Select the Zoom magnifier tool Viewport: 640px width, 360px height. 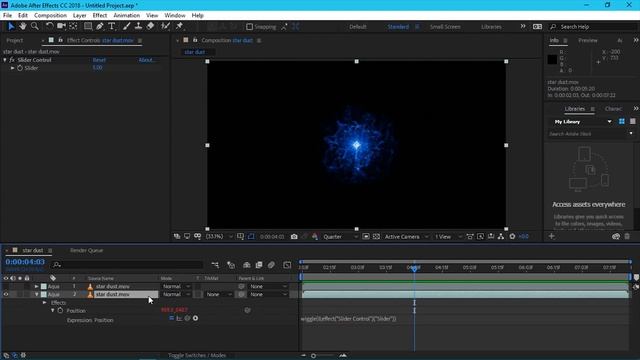[x=35, y=26]
